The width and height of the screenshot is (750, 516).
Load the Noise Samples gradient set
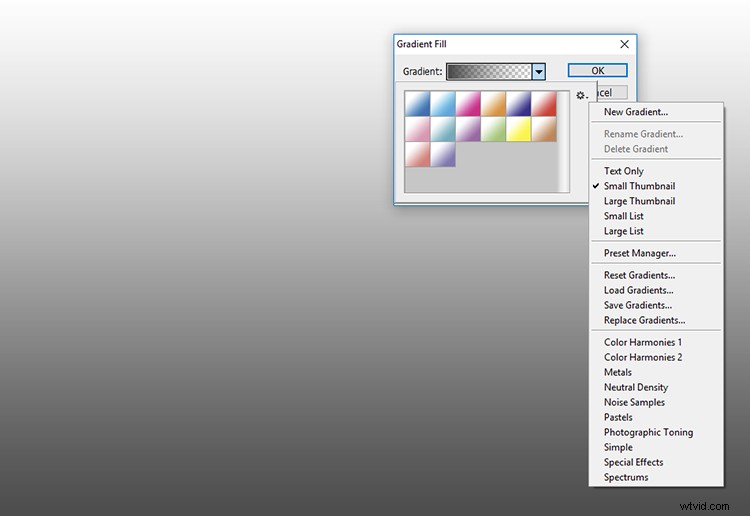click(634, 402)
